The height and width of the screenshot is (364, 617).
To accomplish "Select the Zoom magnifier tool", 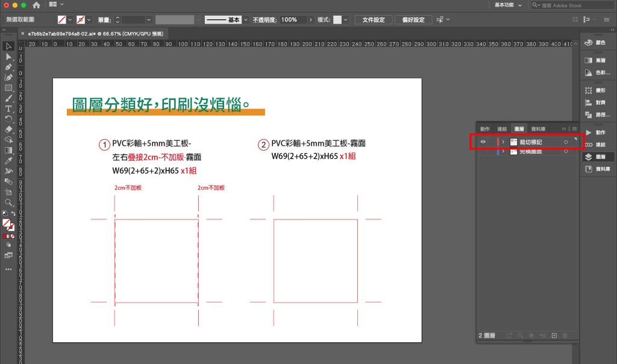I will click(x=8, y=202).
